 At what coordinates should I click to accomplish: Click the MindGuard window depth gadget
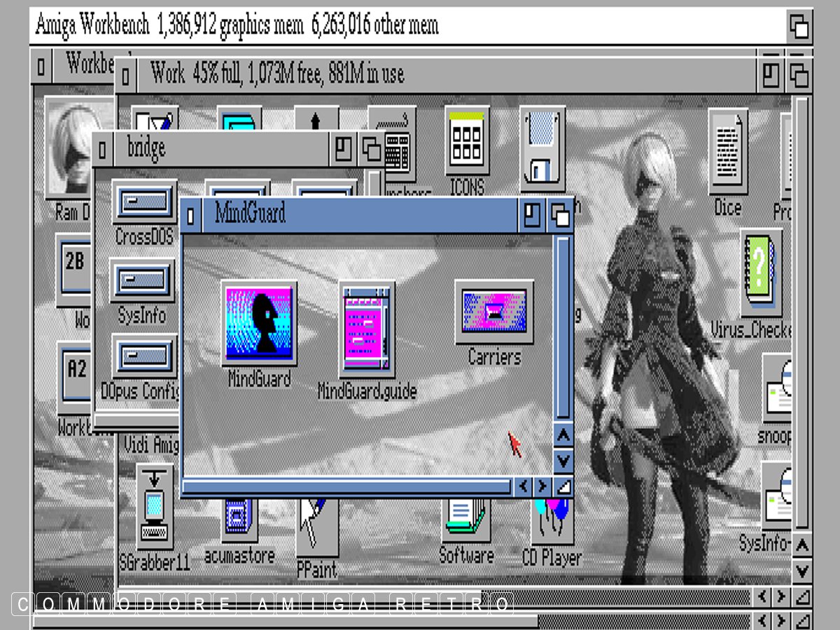point(560,215)
